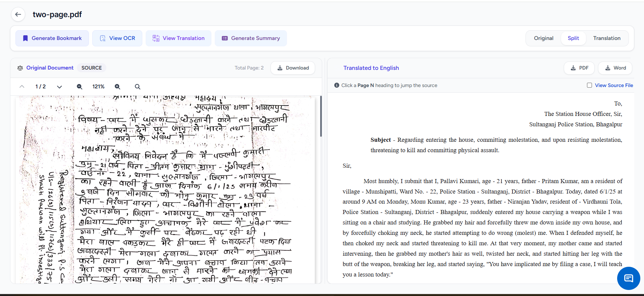This screenshot has height=296, width=644.
Task: Go back using the arrow button
Action: click(18, 14)
